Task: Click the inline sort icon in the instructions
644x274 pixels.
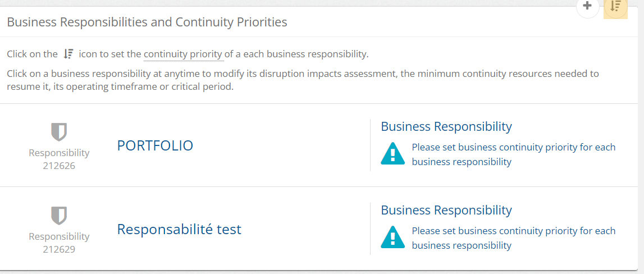Action: click(68, 54)
